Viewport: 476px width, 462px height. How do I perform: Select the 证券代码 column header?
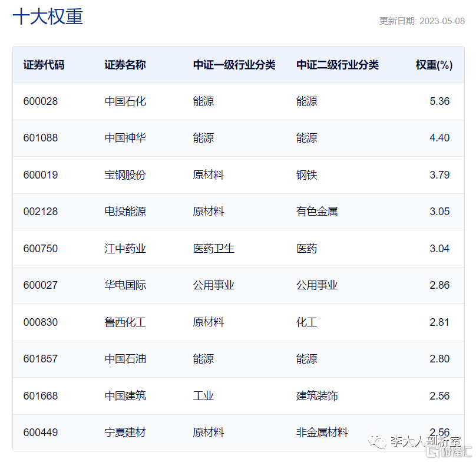tap(44, 65)
